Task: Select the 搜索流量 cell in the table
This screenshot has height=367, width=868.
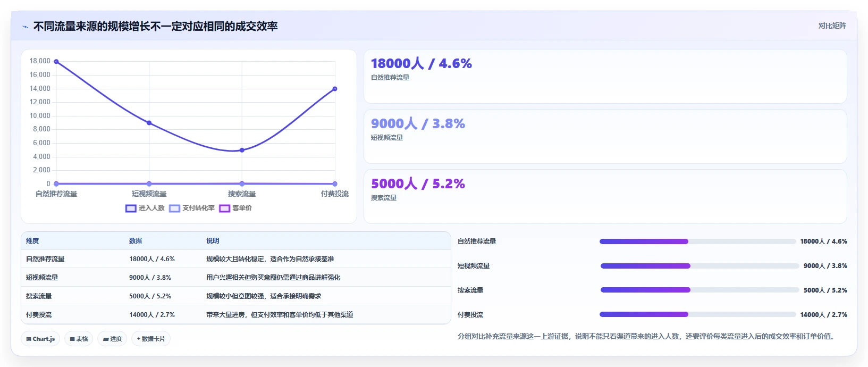Action: point(39,296)
